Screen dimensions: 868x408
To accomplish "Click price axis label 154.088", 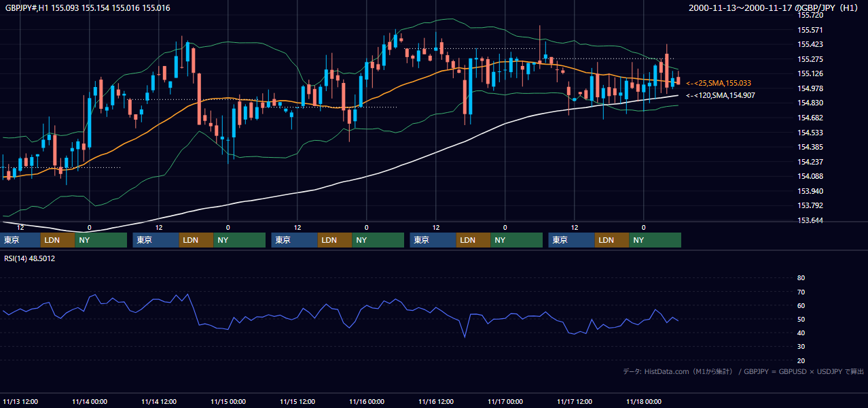I will [810, 176].
